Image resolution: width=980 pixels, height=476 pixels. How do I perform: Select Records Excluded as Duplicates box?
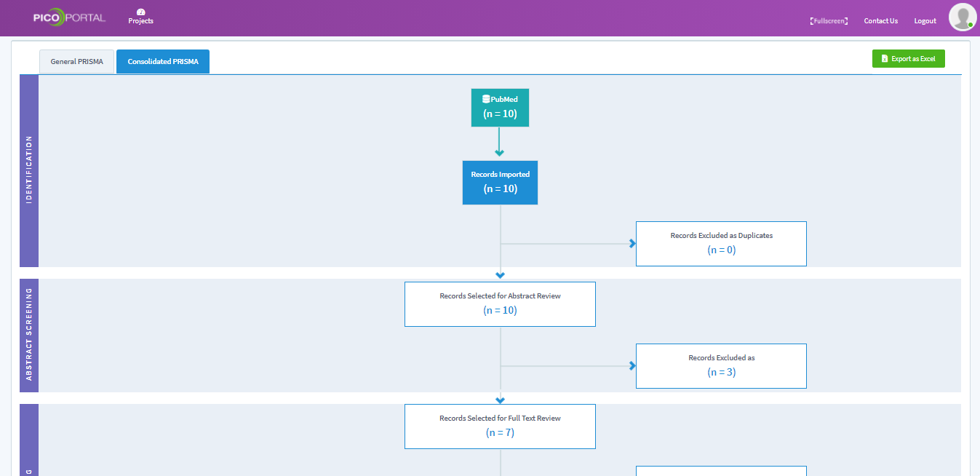721,244
